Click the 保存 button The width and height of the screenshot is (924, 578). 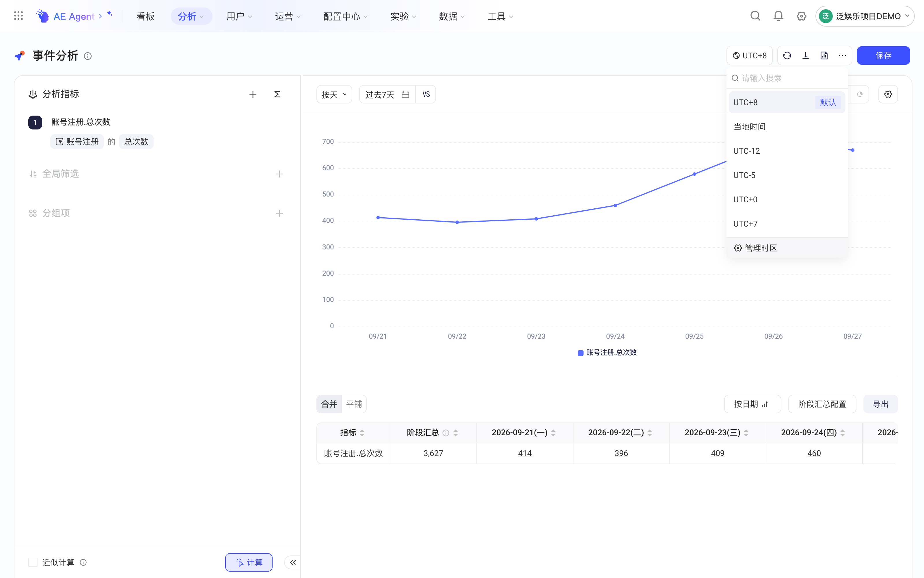tap(884, 56)
